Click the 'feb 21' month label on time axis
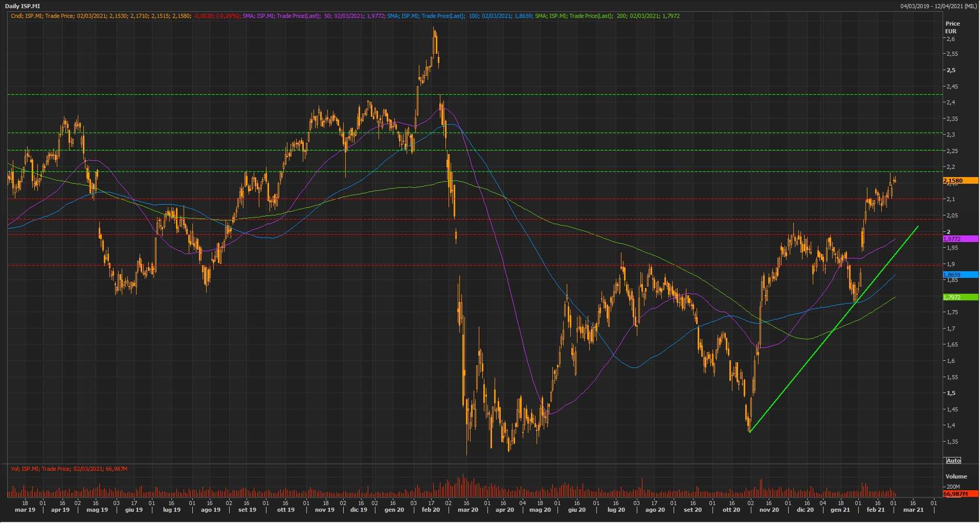 875,510
